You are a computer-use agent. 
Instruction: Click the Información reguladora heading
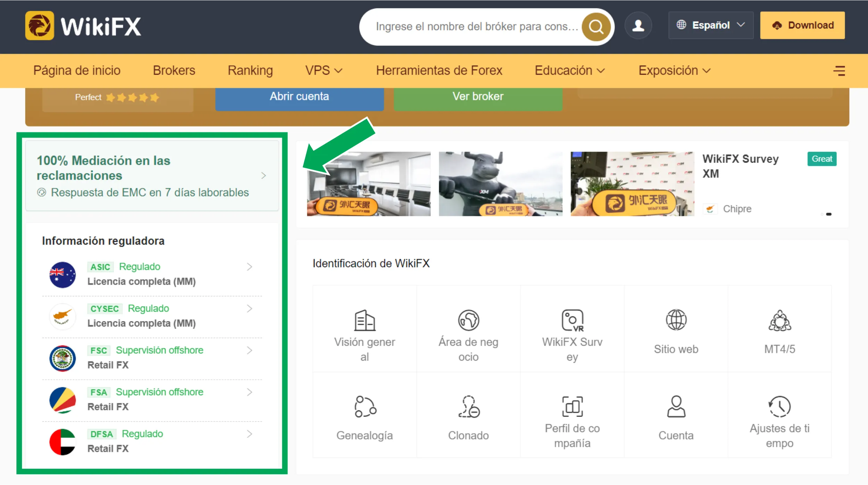click(103, 241)
